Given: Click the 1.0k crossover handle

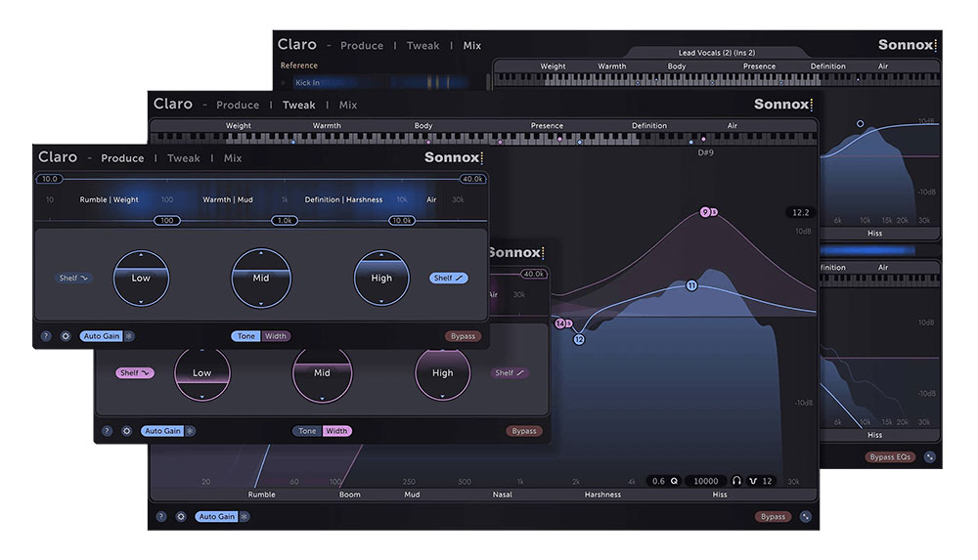Looking at the screenshot, I should tap(285, 220).
